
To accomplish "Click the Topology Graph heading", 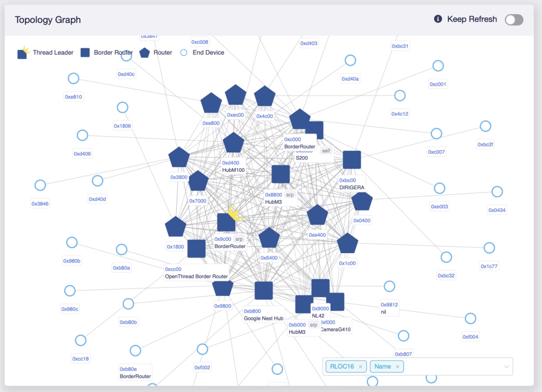I will coord(48,20).
